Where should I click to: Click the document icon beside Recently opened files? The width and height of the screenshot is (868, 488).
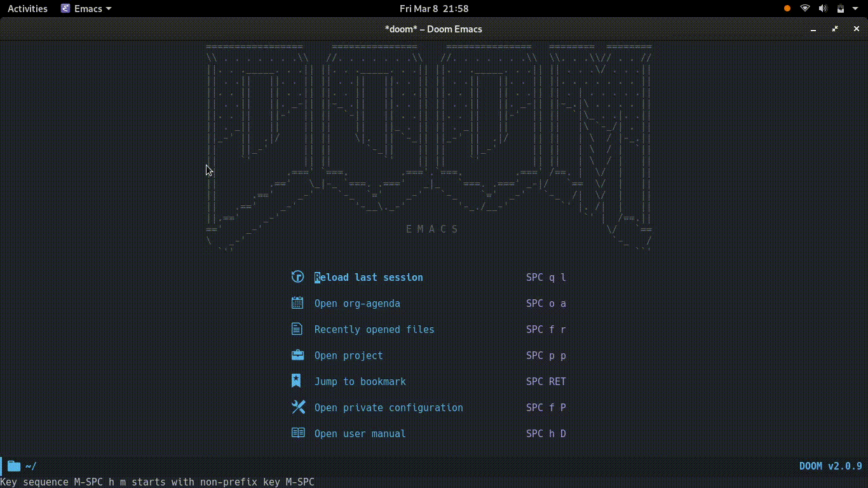click(x=297, y=329)
